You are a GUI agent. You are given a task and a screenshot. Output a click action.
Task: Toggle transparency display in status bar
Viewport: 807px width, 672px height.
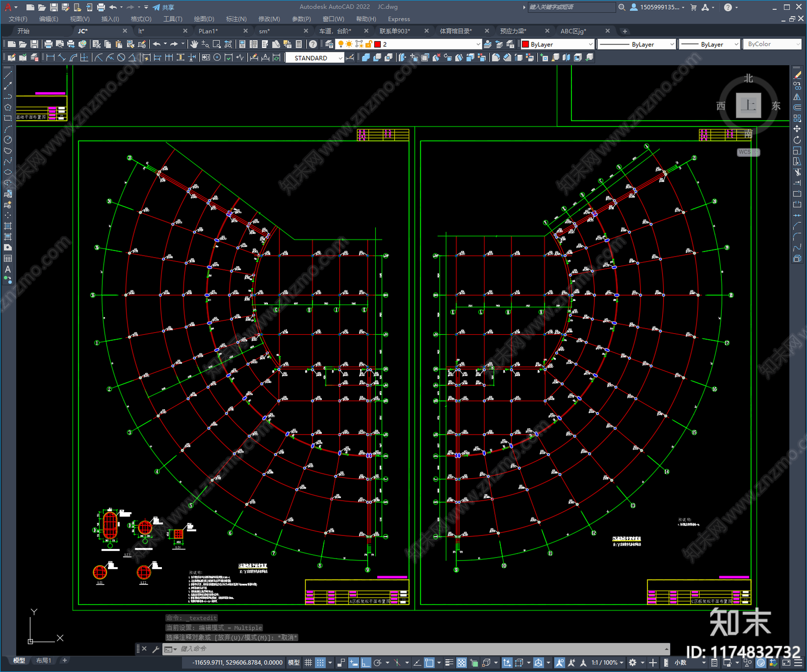462,662
